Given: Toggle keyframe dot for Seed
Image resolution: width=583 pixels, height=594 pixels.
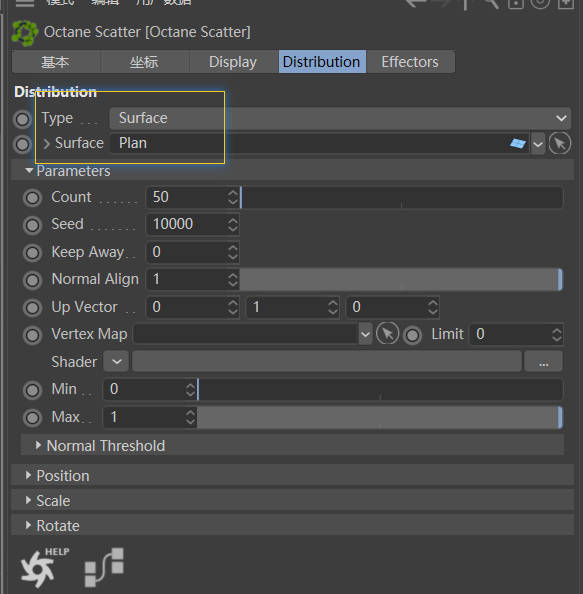Looking at the screenshot, I should click(32, 225).
